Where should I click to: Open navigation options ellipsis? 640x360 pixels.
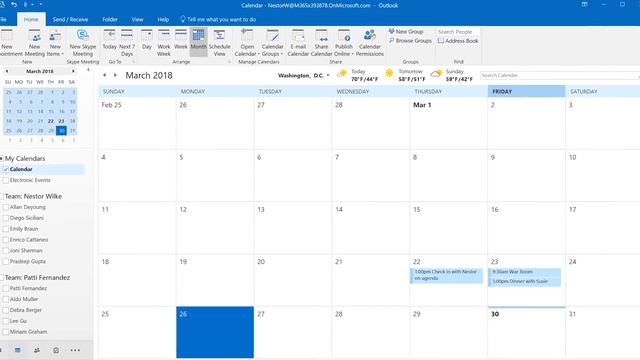click(75, 350)
